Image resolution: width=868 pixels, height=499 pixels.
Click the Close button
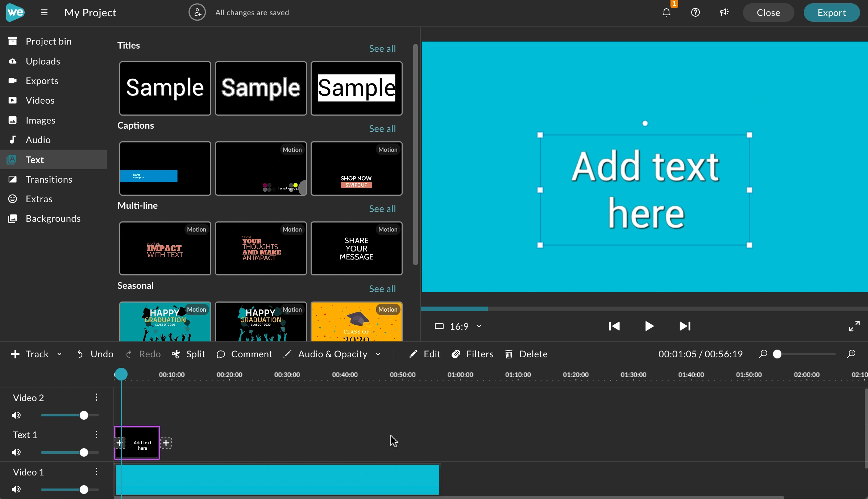click(x=768, y=13)
